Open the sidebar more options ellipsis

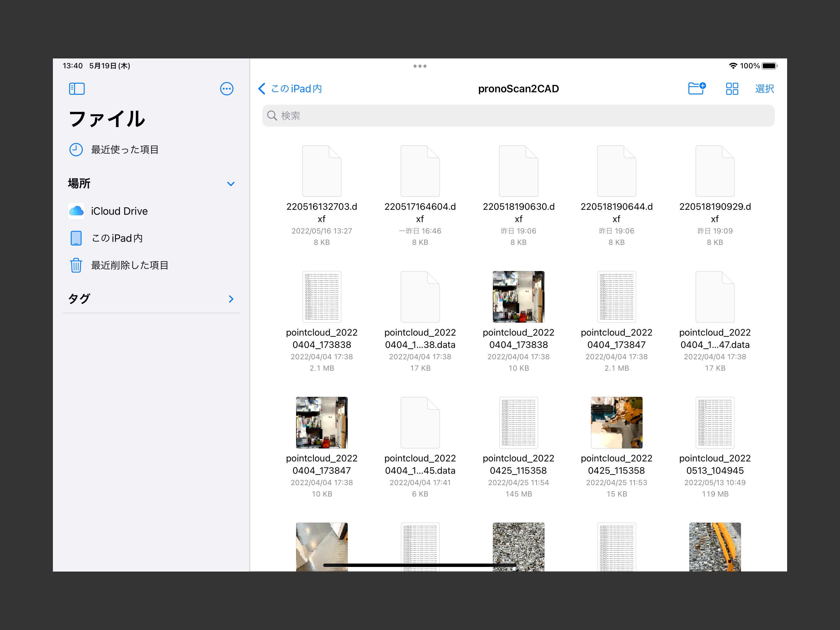[227, 89]
